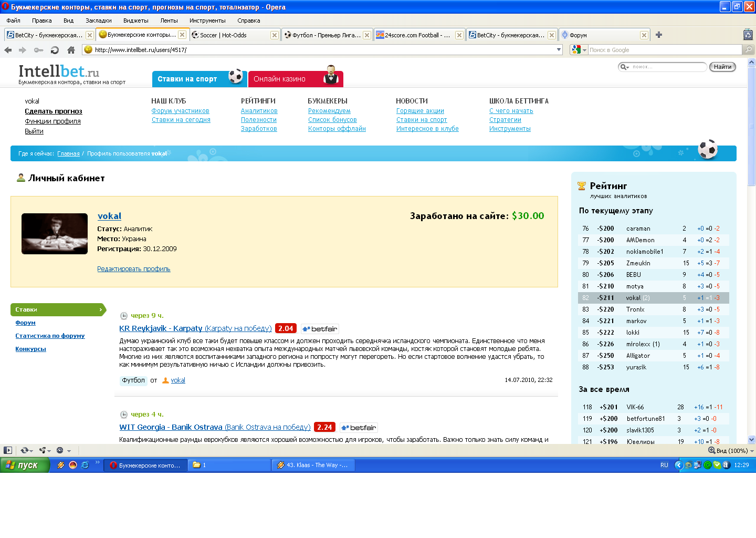756x538 pixels.
Task: Close the Форум tab
Action: coord(644,35)
